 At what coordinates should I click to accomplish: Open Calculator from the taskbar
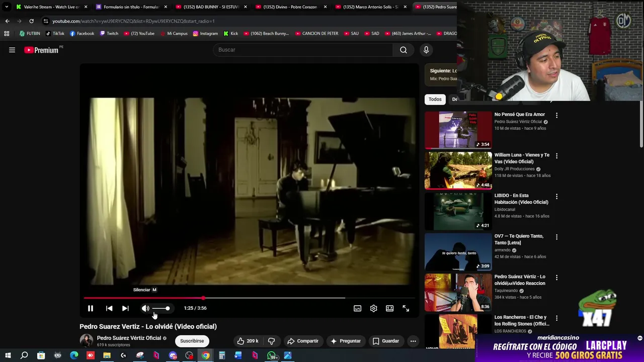222,355
